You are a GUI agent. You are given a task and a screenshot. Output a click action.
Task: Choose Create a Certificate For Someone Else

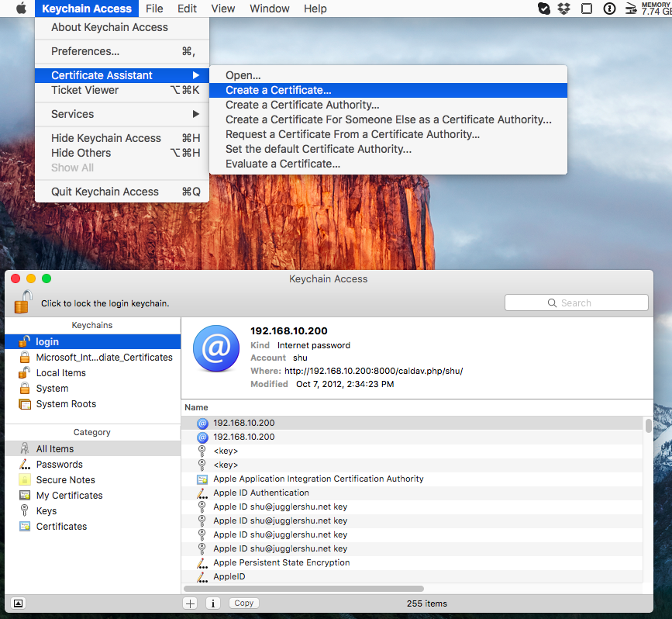[x=388, y=119]
